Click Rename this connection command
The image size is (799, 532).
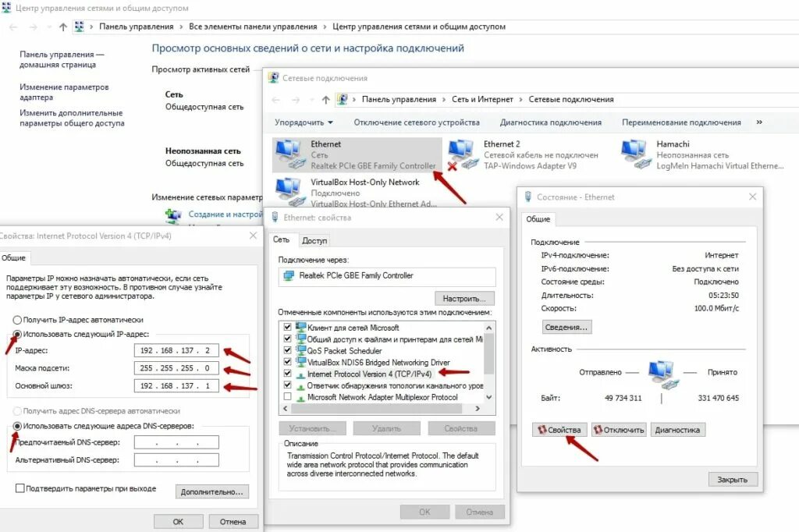(x=681, y=122)
